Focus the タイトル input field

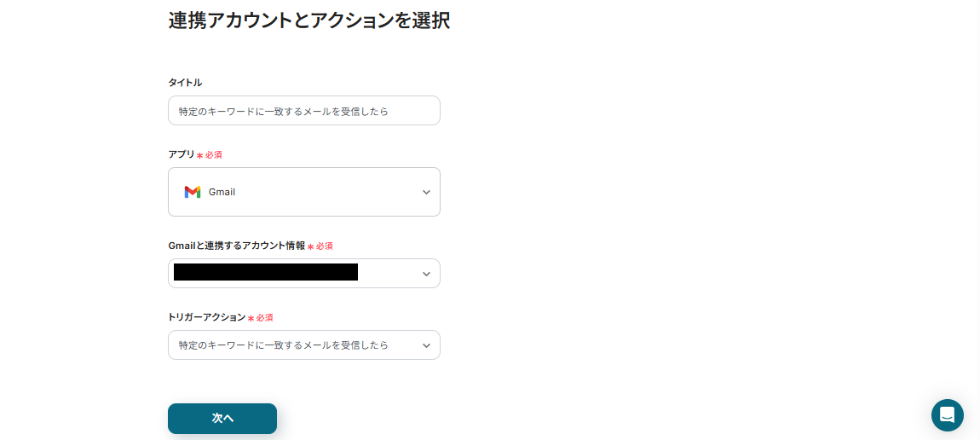[x=303, y=111]
